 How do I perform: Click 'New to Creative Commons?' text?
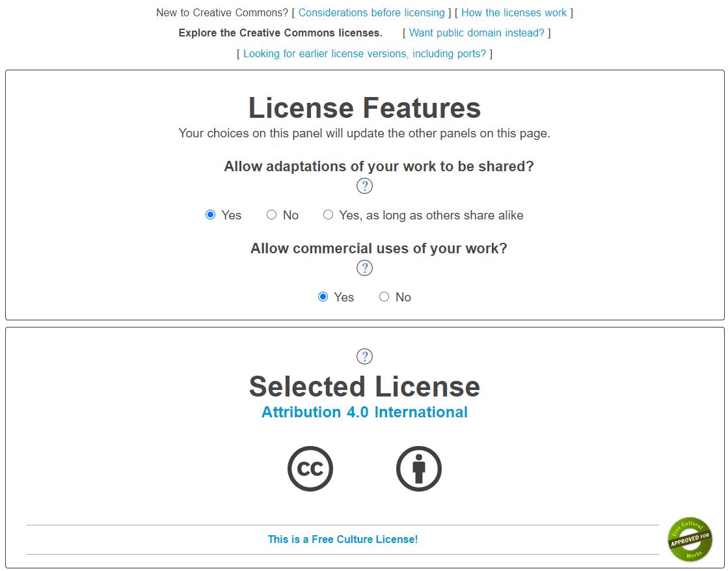pyautogui.click(x=222, y=12)
